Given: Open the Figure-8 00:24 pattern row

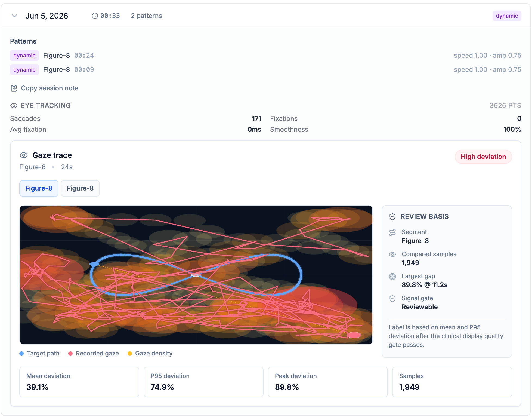Looking at the screenshot, I should [265, 56].
